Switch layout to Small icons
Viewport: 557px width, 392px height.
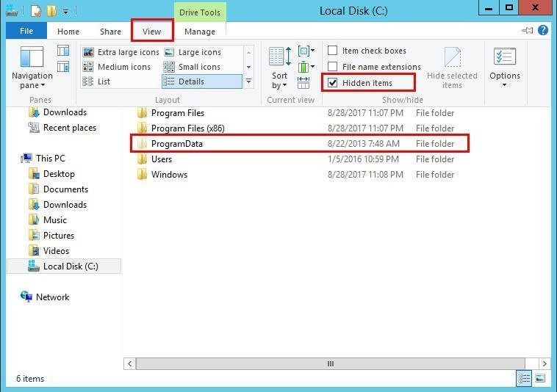pos(193,67)
